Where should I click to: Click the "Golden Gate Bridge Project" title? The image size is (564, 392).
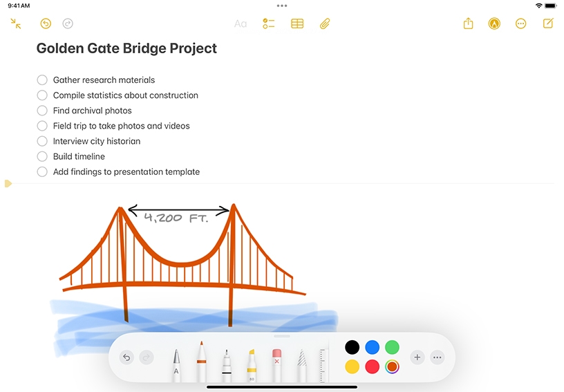[126, 48]
